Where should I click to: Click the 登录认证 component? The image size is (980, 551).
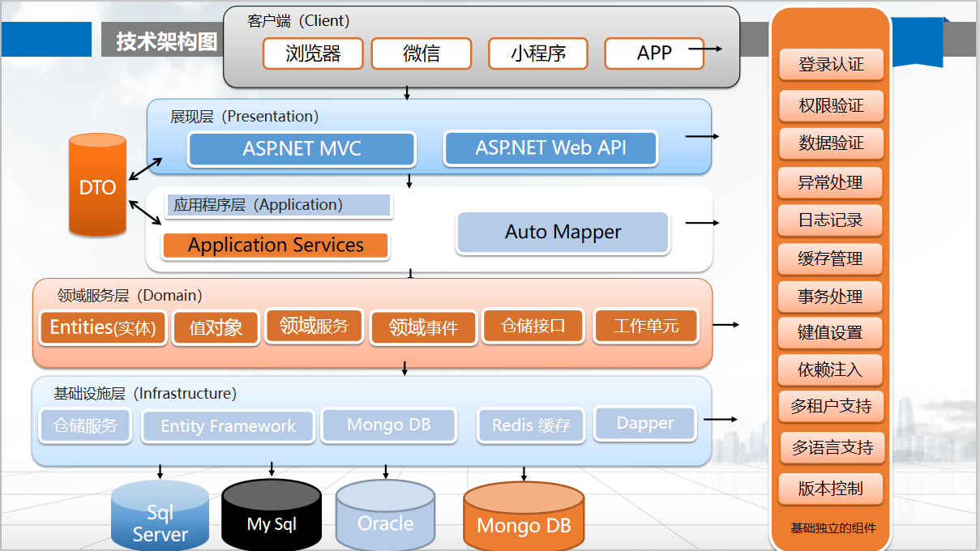tap(831, 65)
